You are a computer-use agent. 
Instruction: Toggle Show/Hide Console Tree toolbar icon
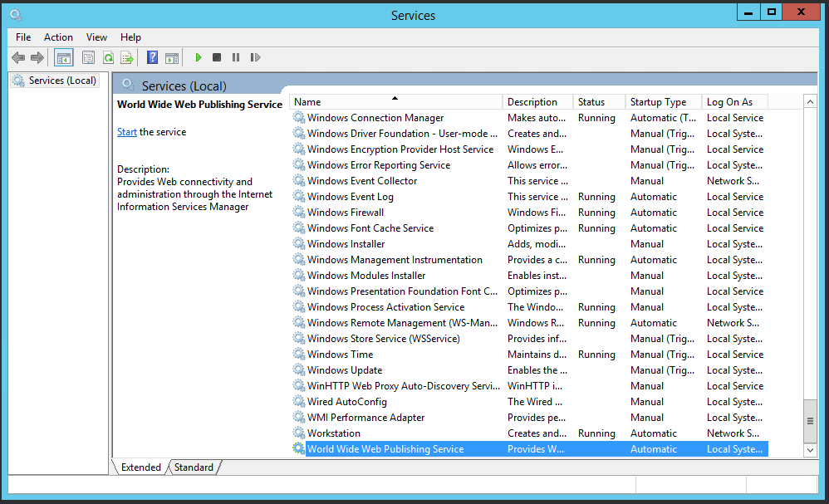click(x=63, y=57)
